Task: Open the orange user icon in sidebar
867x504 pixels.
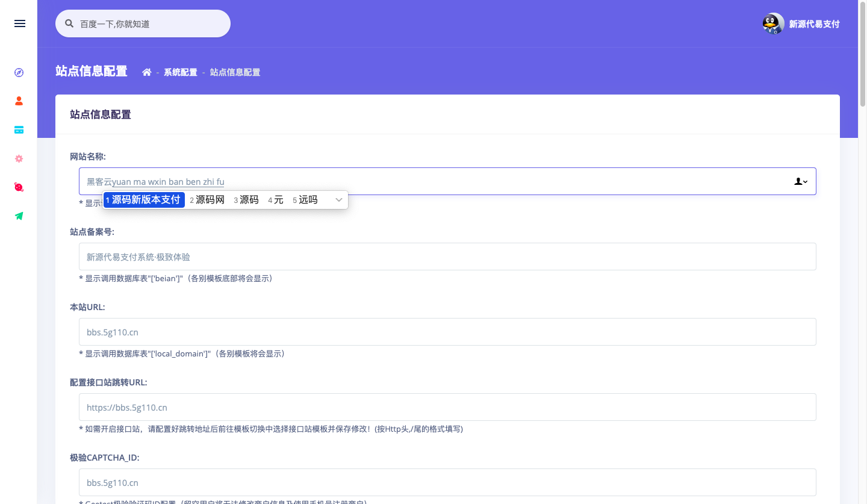Action: point(19,101)
